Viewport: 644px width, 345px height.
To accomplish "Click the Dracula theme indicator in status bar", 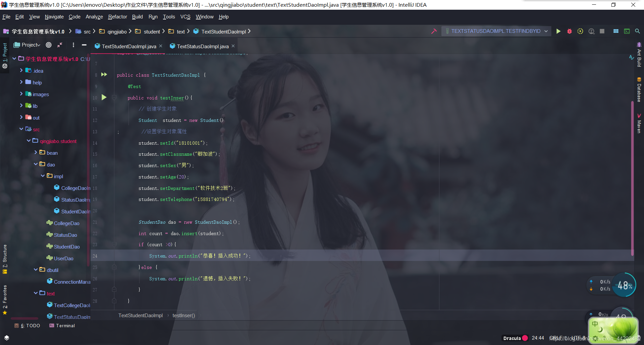I will [516, 338].
